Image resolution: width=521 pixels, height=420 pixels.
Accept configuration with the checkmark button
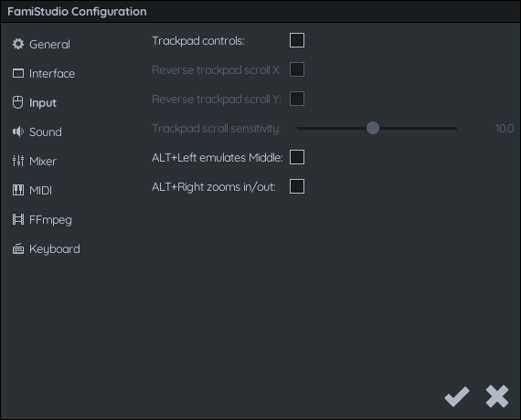[x=457, y=396]
